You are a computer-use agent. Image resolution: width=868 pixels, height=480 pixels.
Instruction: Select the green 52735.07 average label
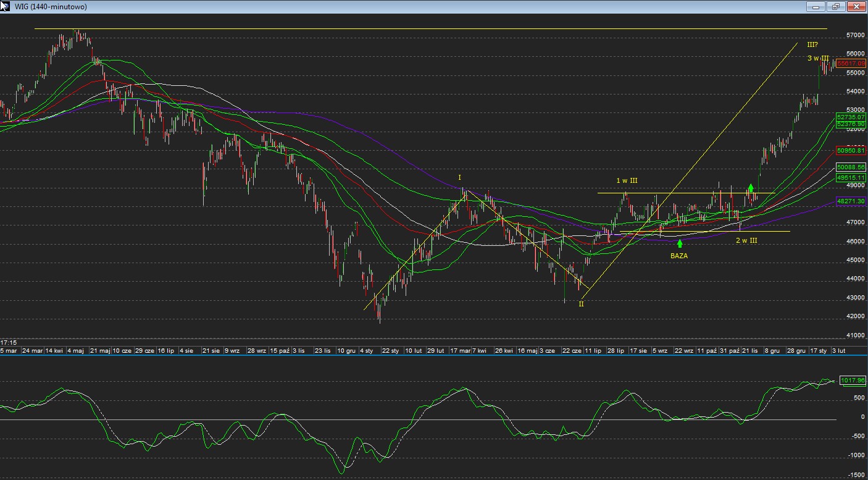851,117
